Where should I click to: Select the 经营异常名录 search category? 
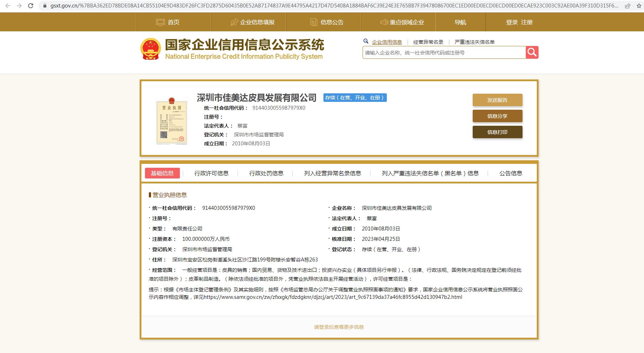pyautogui.click(x=428, y=42)
